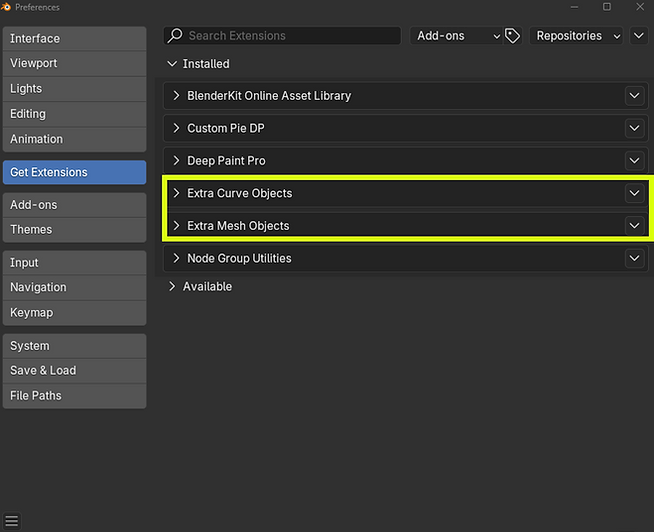This screenshot has width=654, height=532.
Task: Open options arrow for BlenderKit Online Asset Library
Action: click(x=634, y=96)
